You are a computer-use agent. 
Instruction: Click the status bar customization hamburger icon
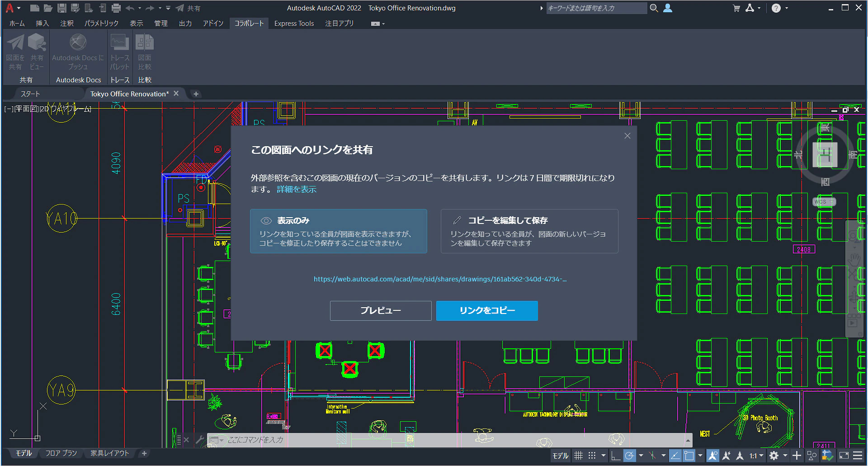[858, 456]
